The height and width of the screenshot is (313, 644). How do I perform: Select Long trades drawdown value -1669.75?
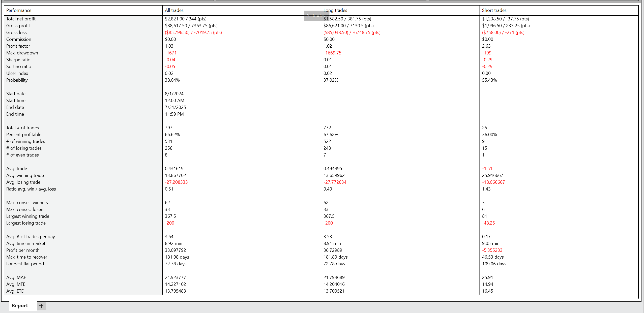332,53
